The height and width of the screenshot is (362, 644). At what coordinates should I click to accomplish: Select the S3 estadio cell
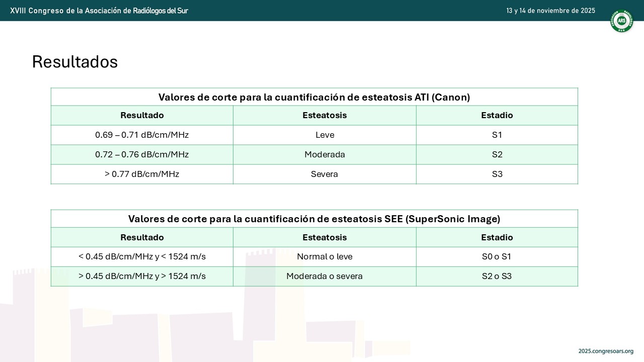[x=497, y=174]
